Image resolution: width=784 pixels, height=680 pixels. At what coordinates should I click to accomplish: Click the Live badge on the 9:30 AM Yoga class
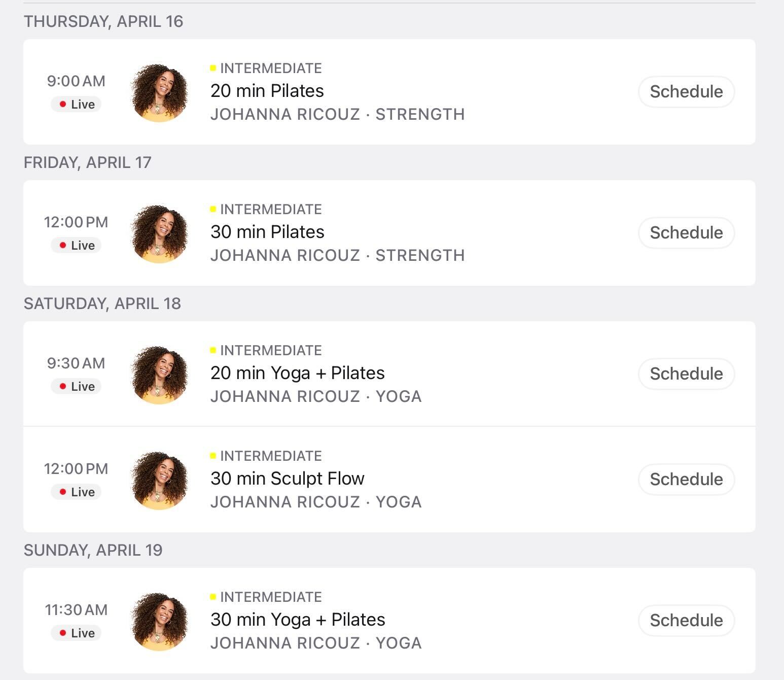tap(76, 386)
